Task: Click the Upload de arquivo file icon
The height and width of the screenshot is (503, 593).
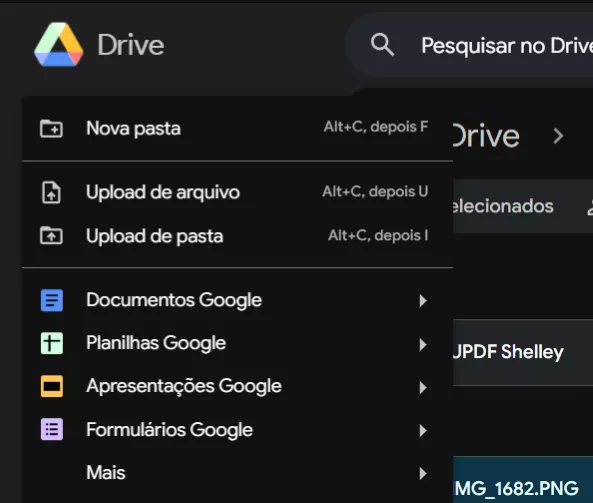Action: 51,192
